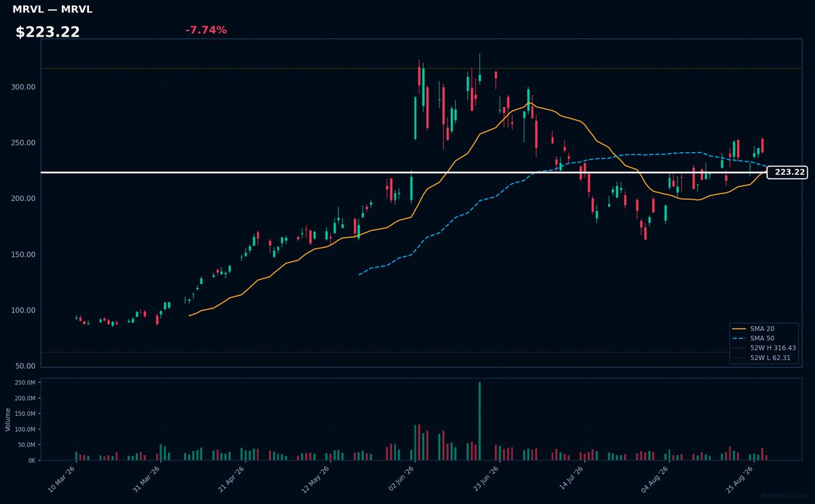Click the 12 May '26 date label
815x504 pixels.
coord(316,480)
